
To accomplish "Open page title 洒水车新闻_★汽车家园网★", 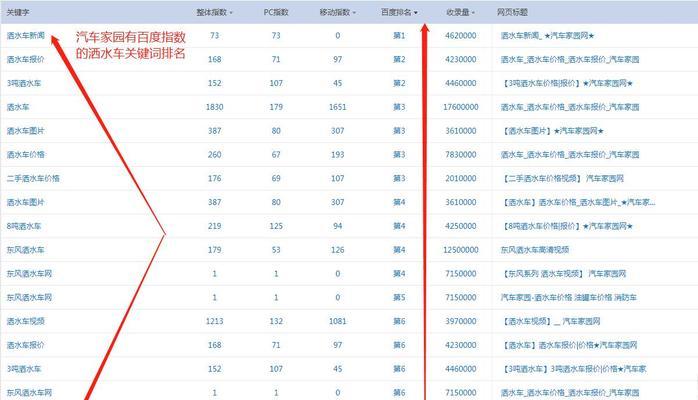I will (548, 36).
